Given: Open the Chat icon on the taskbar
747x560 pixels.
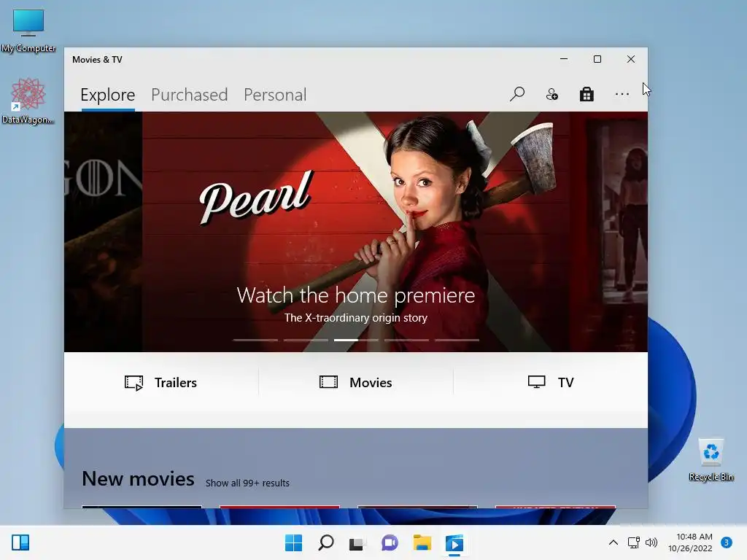Looking at the screenshot, I should pos(390,542).
